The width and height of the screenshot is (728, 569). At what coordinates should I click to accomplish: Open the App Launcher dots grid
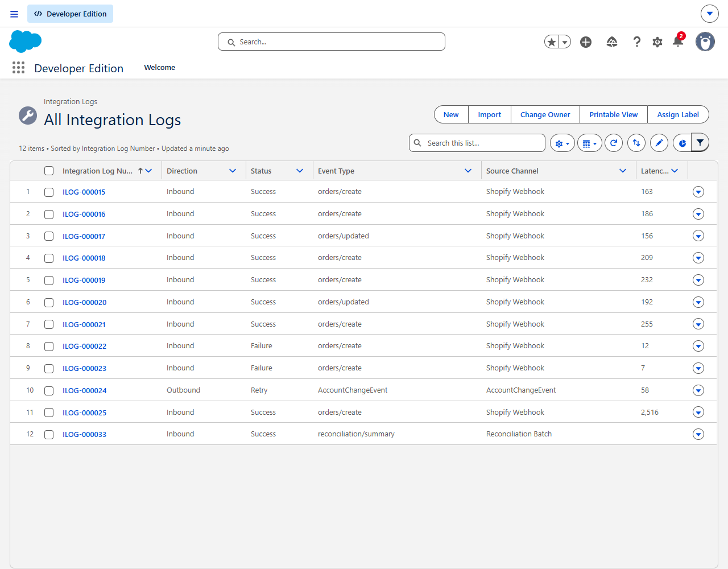[x=18, y=68]
